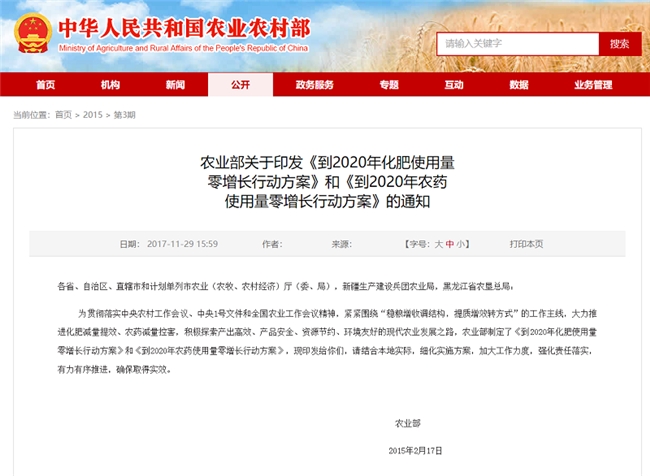Go to 2015 in the breadcrumb

pyautogui.click(x=92, y=115)
